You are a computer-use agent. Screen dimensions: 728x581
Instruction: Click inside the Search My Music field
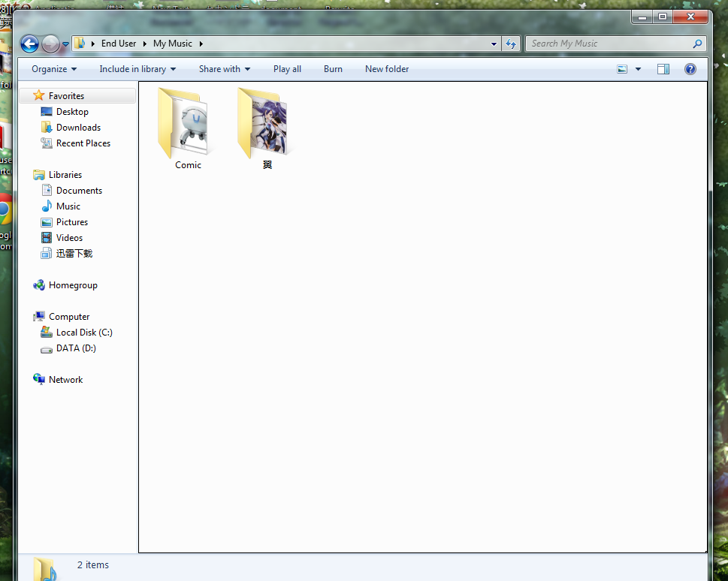coord(609,44)
